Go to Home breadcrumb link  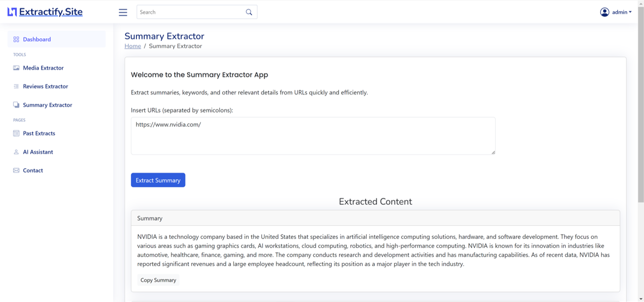click(x=133, y=46)
